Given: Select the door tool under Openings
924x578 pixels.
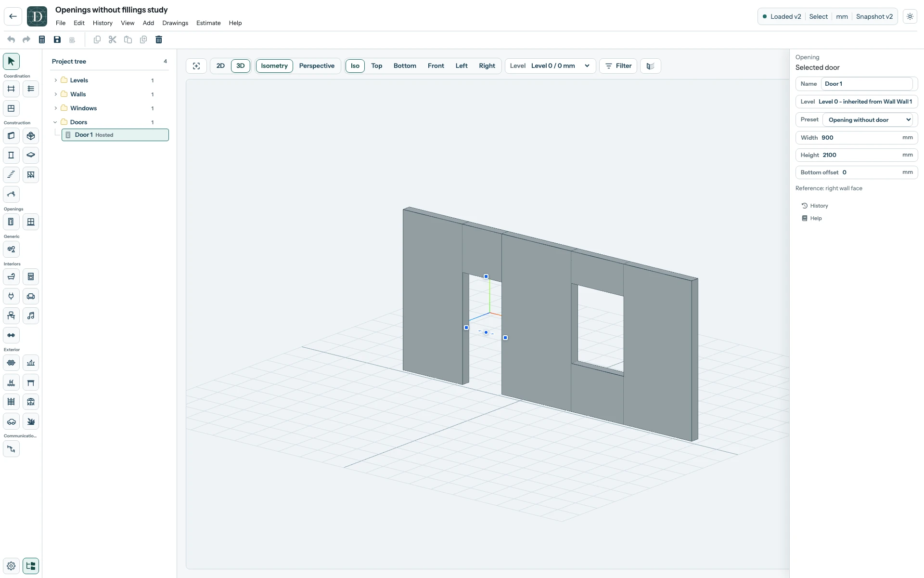Looking at the screenshot, I should 11,222.
